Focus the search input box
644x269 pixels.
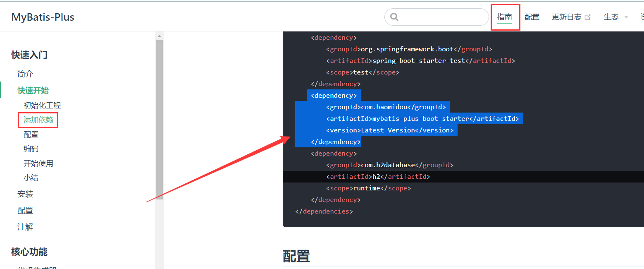[x=436, y=17]
